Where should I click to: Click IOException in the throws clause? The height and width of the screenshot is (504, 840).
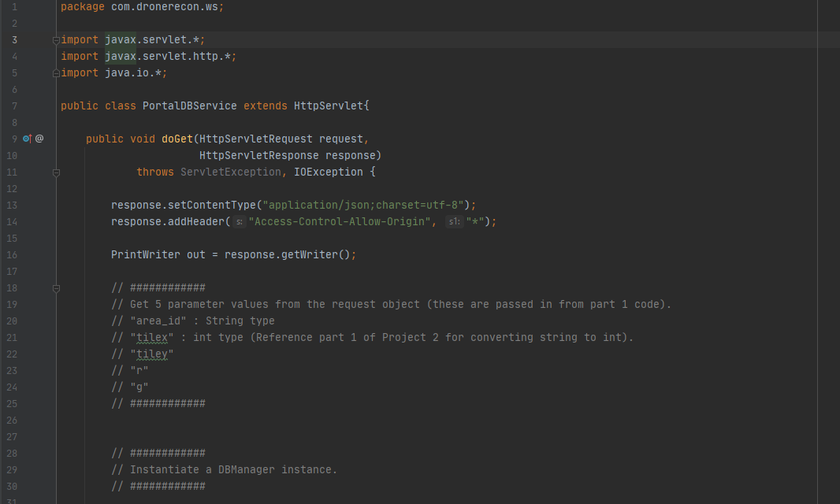tap(329, 172)
